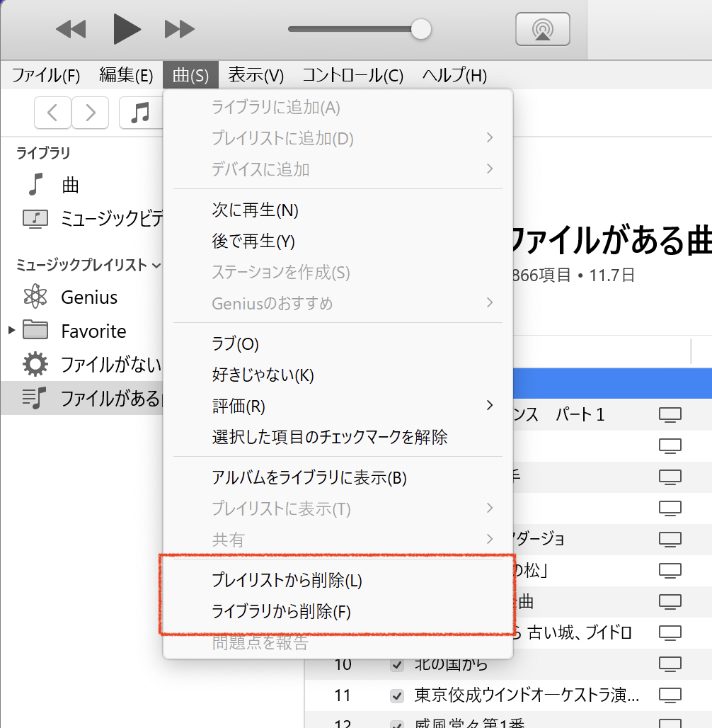Click the highlighted blue selected song row

[612, 384]
